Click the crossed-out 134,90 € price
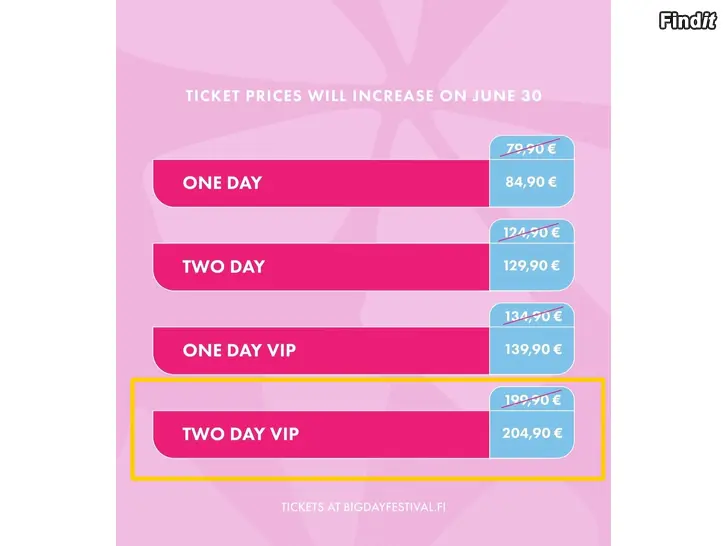Image resolution: width=728 pixels, height=546 pixels. pos(533,316)
